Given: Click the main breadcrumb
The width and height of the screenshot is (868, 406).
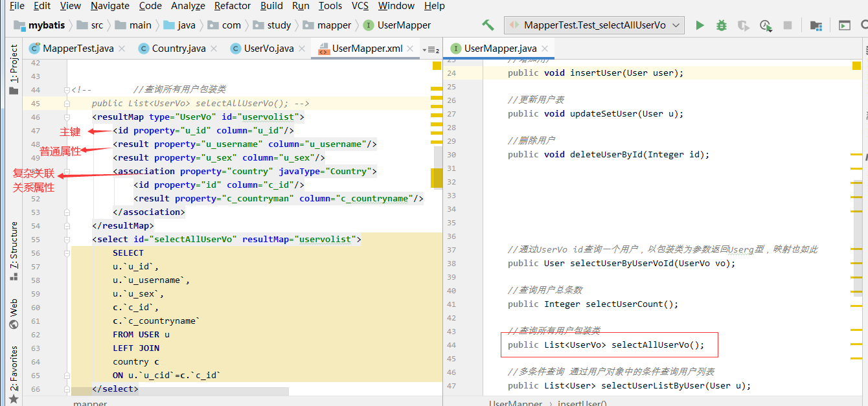Looking at the screenshot, I should pos(133,25).
